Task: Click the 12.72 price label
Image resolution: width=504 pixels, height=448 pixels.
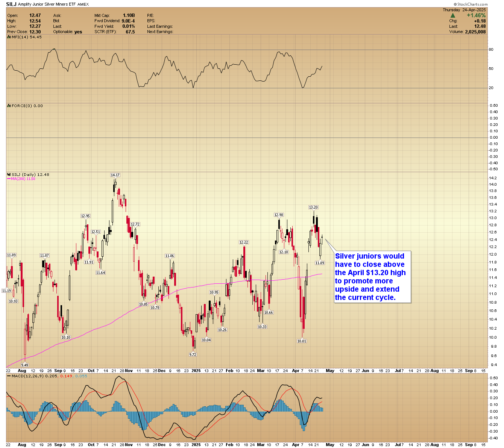Action: pos(135,224)
